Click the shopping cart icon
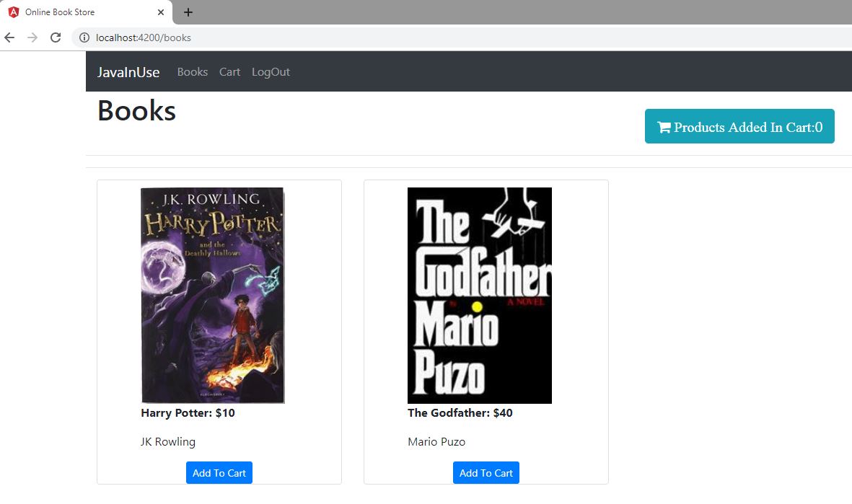852x504 pixels. coord(664,128)
